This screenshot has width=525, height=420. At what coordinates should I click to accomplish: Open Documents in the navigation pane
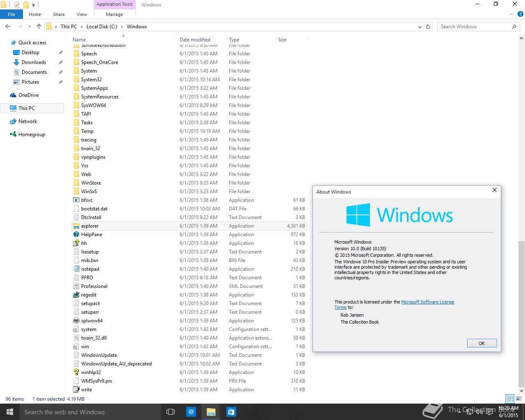34,72
